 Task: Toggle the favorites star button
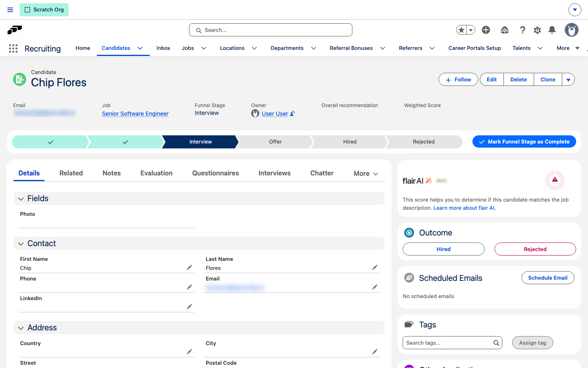tap(461, 30)
